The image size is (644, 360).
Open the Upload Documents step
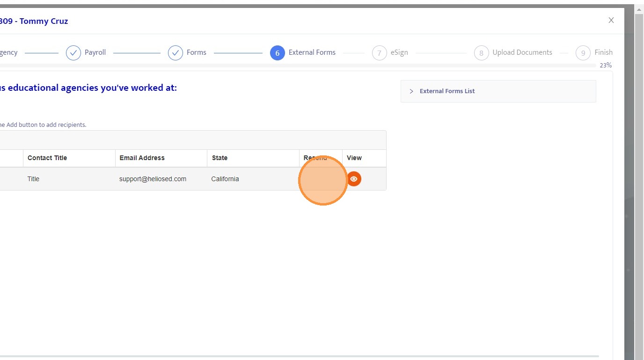point(513,53)
